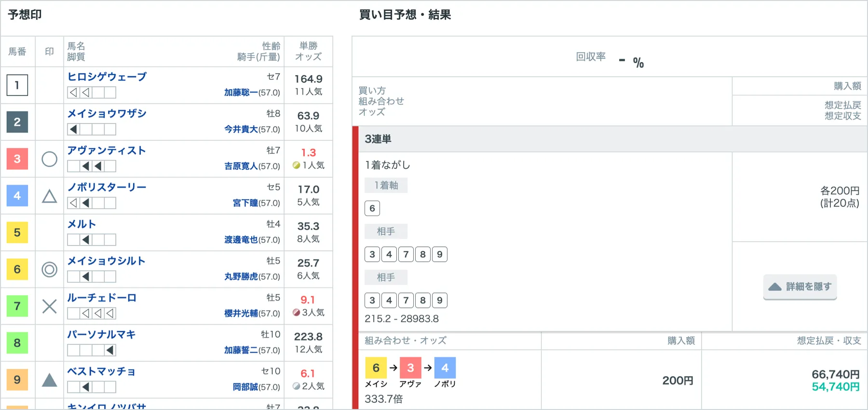Click the red number 3 box in combination

[x=410, y=368]
